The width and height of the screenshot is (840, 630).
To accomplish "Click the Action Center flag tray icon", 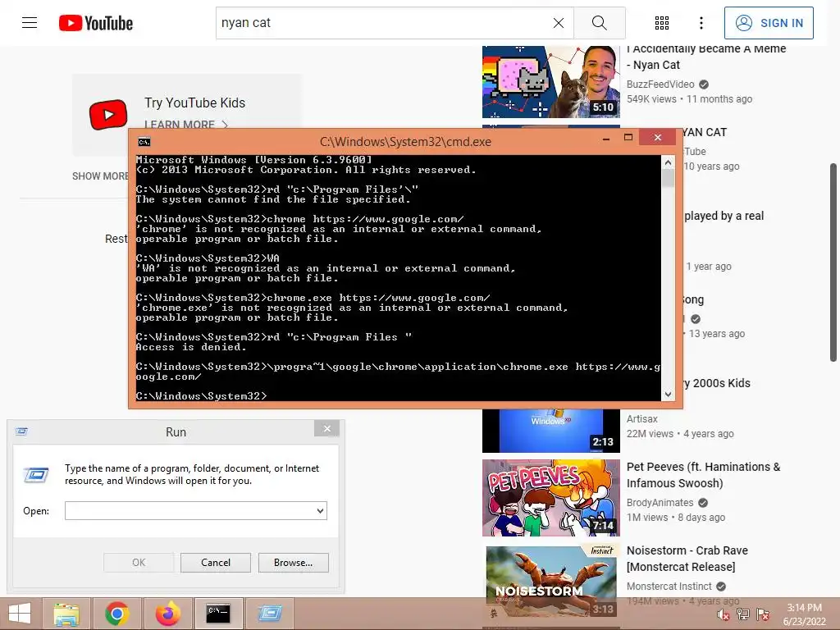I will (x=763, y=614).
